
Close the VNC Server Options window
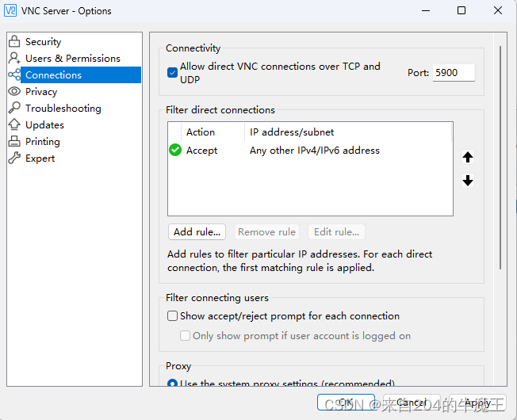pyautogui.click(x=497, y=10)
